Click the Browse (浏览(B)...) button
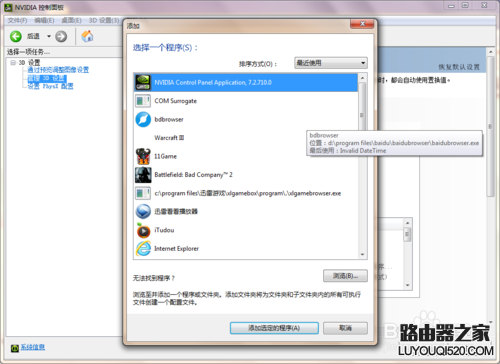The height and width of the screenshot is (364, 500). [345, 276]
